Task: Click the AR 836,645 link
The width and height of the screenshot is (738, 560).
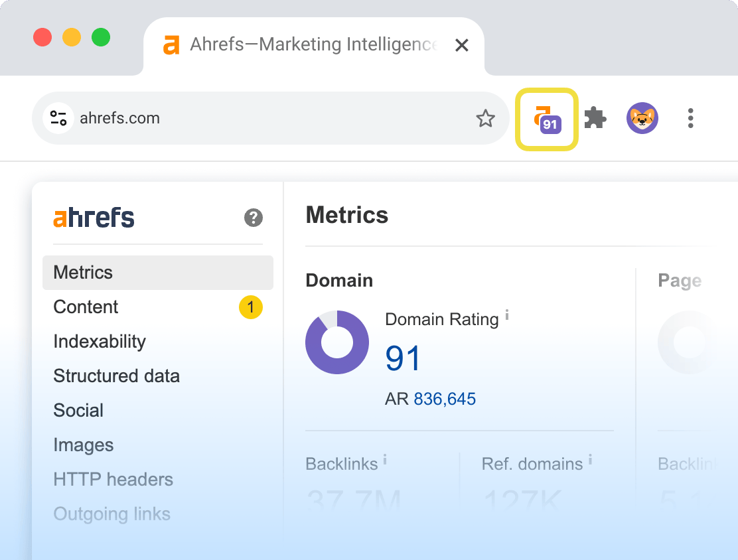Action: (445, 399)
